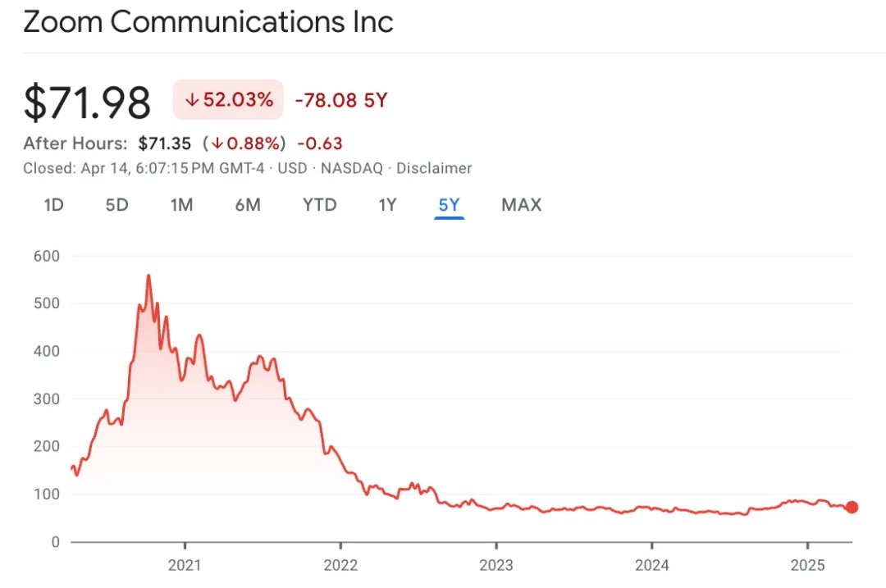Click the 52.03% down percentage badge

click(x=228, y=99)
